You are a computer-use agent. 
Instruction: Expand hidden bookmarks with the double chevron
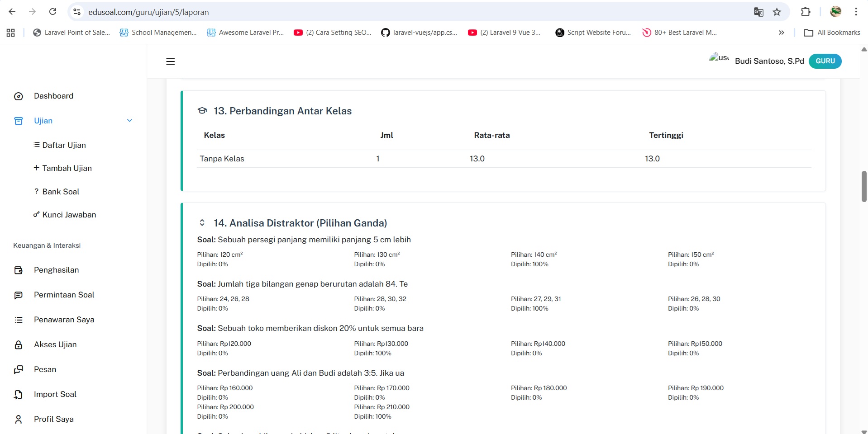click(781, 33)
